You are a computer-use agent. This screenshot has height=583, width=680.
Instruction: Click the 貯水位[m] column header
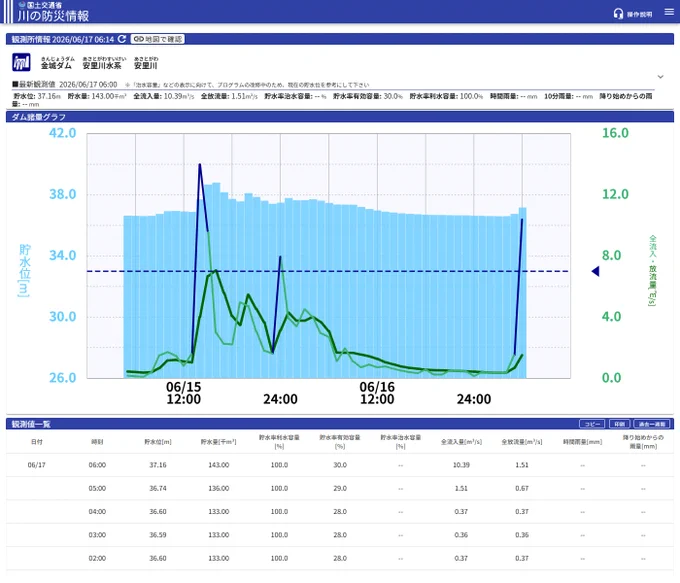coord(158,442)
